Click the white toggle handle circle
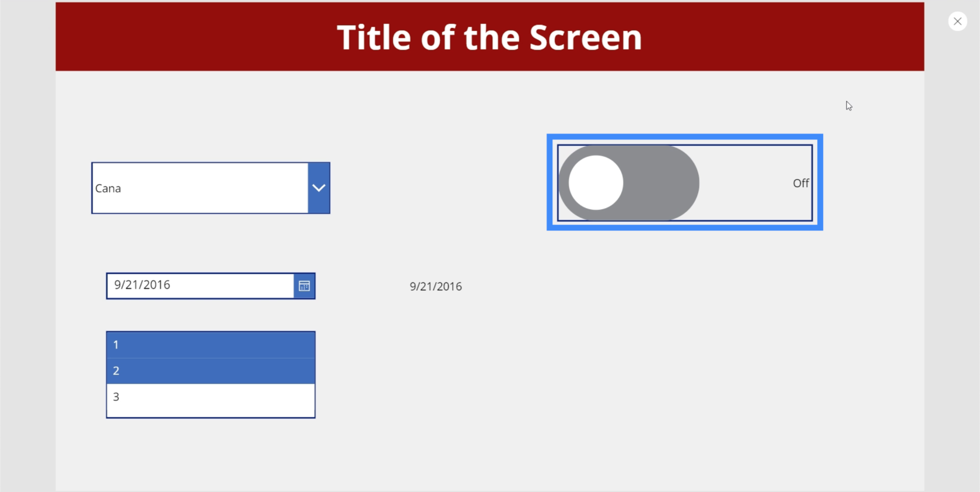Screen dimensions: 980x492 (596, 183)
